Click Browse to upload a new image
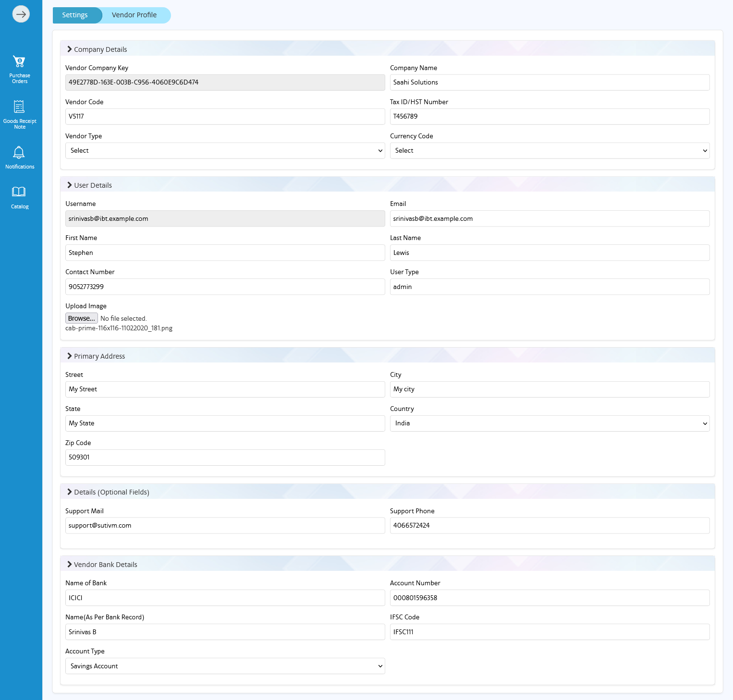The image size is (733, 700). (81, 318)
